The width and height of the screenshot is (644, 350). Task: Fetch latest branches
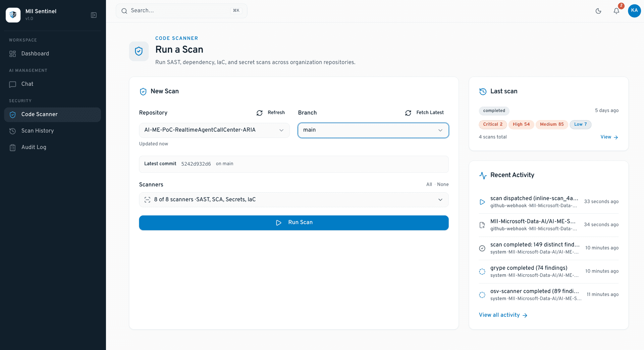(x=424, y=113)
